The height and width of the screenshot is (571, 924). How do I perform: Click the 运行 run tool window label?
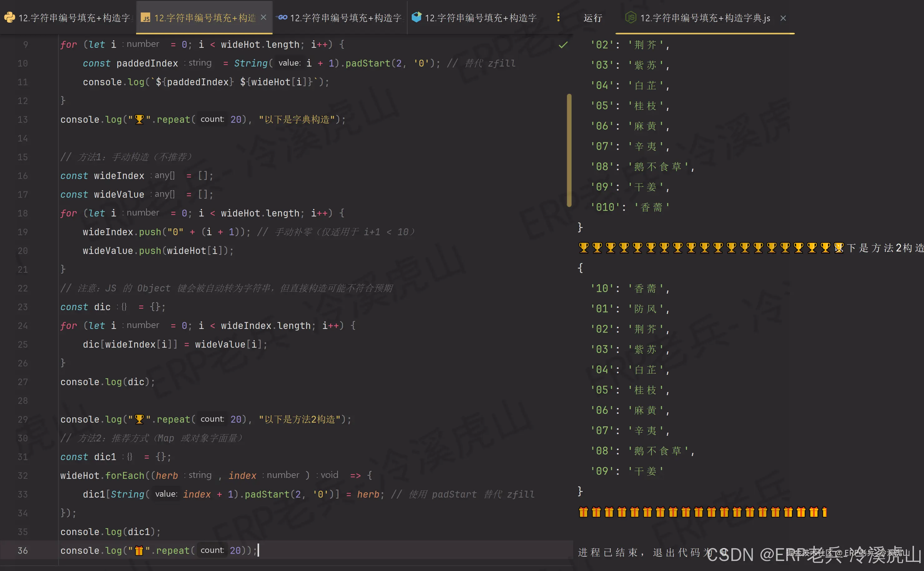pos(592,18)
